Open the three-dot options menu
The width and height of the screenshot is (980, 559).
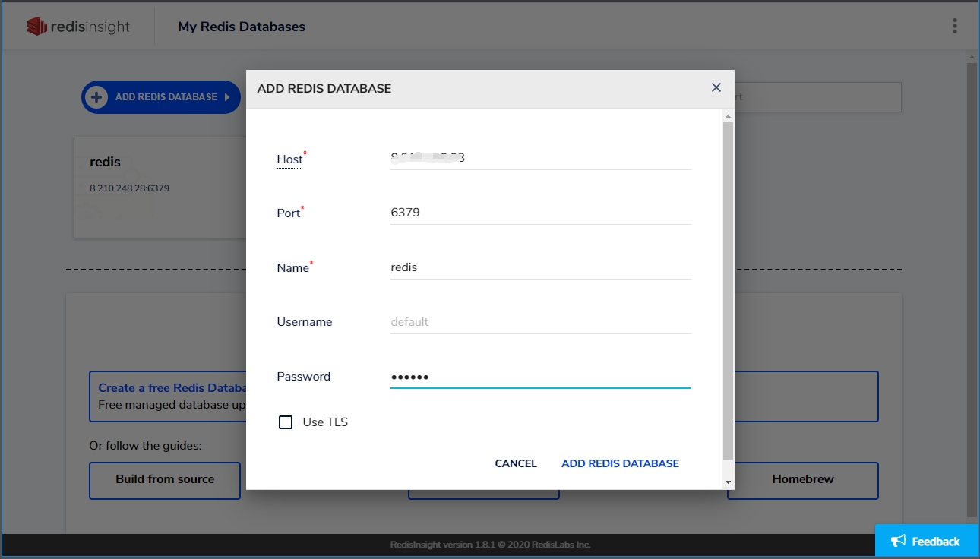pos(955,27)
